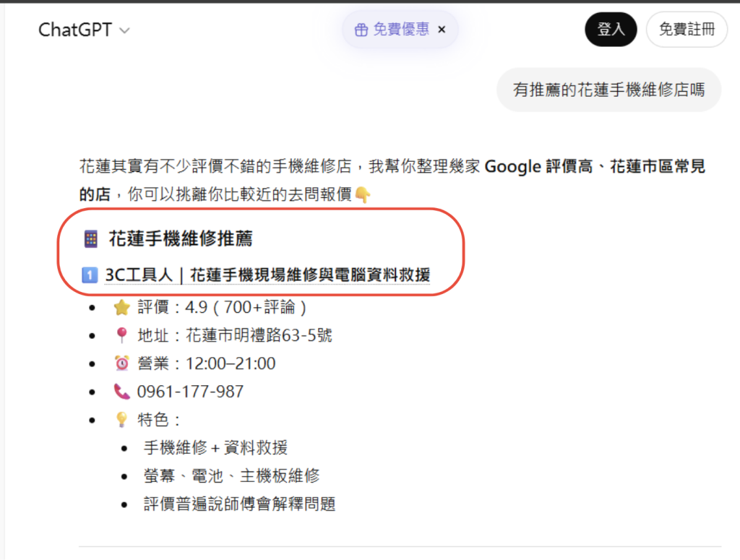Click the phone emoji beside 花蓮手機維修推薦
Viewport: 740px width, 560px height.
(x=90, y=238)
